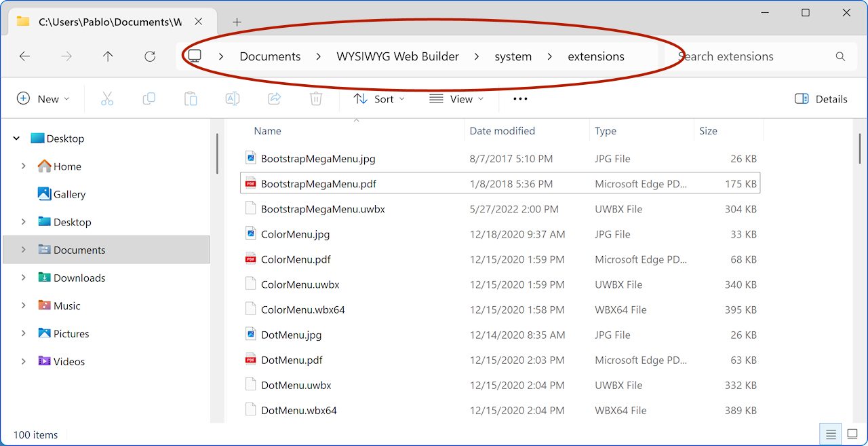Click the Paste clipboard icon
The width and height of the screenshot is (868, 446).
[191, 99]
